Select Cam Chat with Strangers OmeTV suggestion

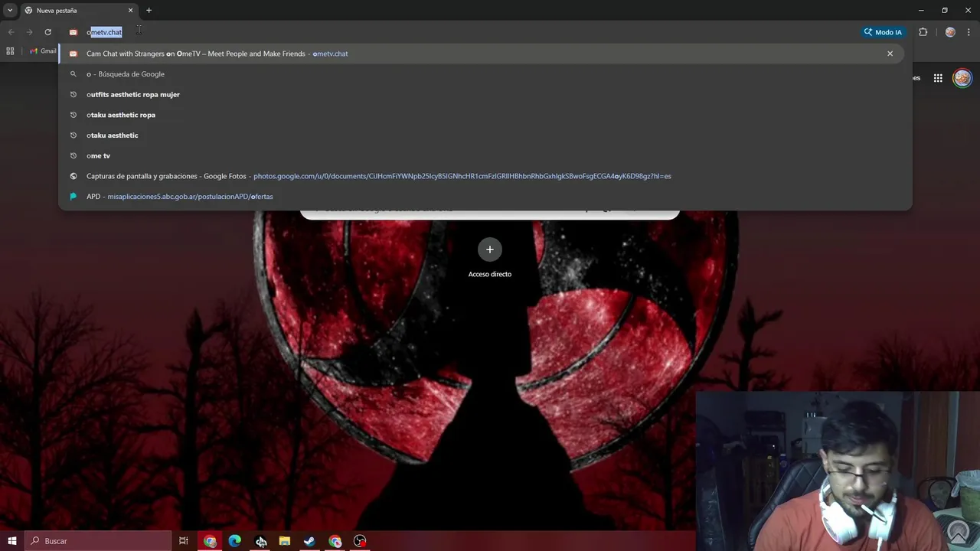[481, 54]
